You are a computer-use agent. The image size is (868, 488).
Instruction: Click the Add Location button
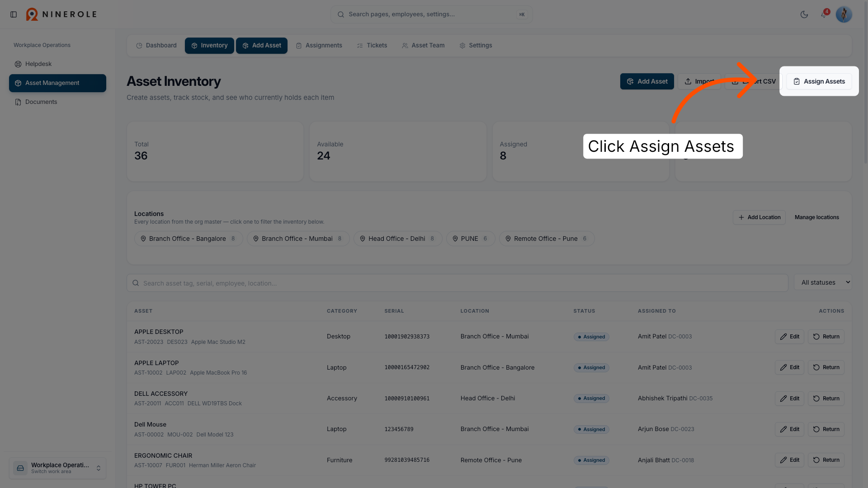click(x=759, y=217)
